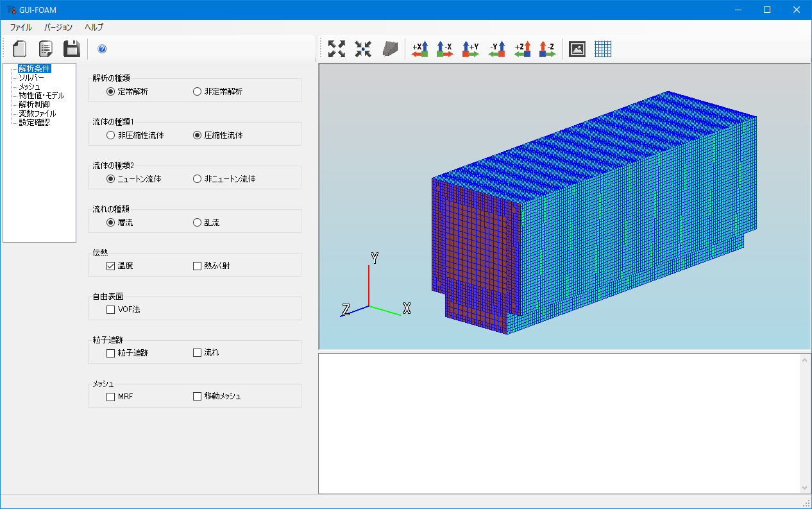Open an existing case file
812x509 pixels.
click(45, 49)
